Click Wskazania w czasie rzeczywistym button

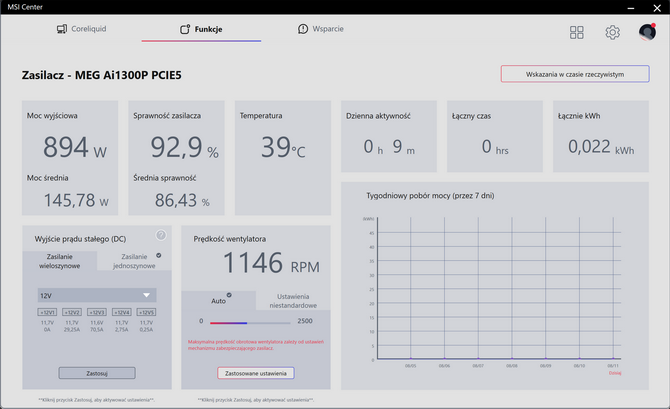(575, 74)
